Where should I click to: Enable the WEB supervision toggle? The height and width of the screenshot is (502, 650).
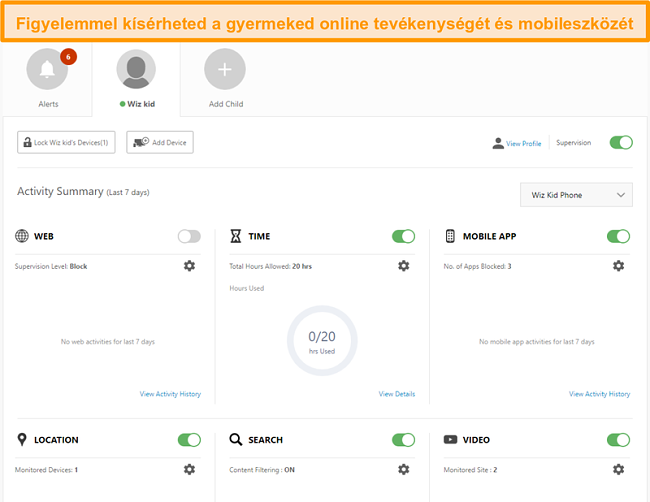(x=189, y=237)
